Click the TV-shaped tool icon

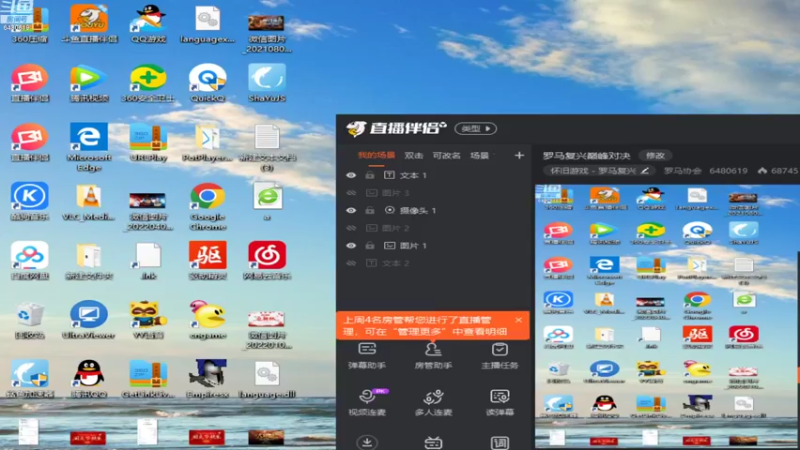(433, 442)
